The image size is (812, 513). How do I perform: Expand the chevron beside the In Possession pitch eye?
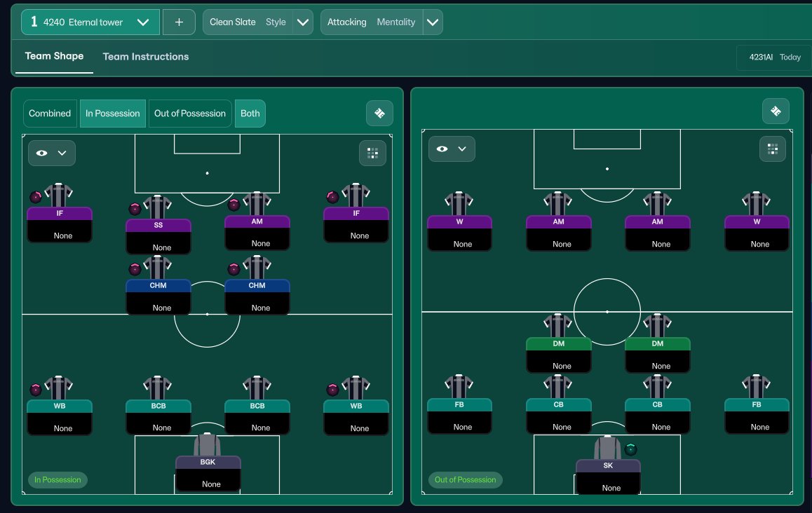[62, 153]
